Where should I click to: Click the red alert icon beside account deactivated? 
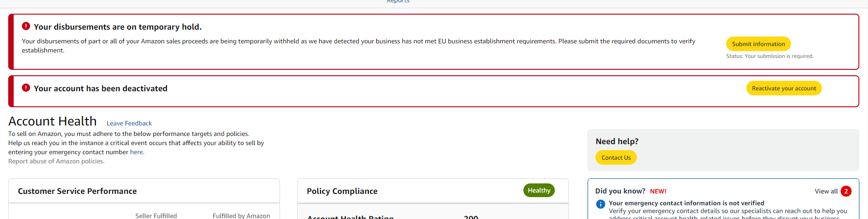(26, 88)
